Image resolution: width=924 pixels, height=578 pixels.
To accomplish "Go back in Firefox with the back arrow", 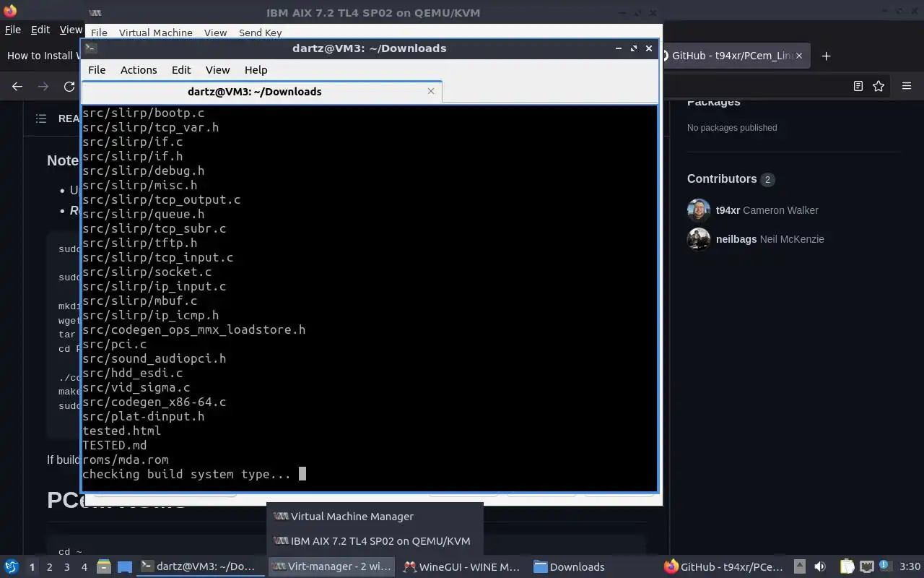I will tap(17, 86).
